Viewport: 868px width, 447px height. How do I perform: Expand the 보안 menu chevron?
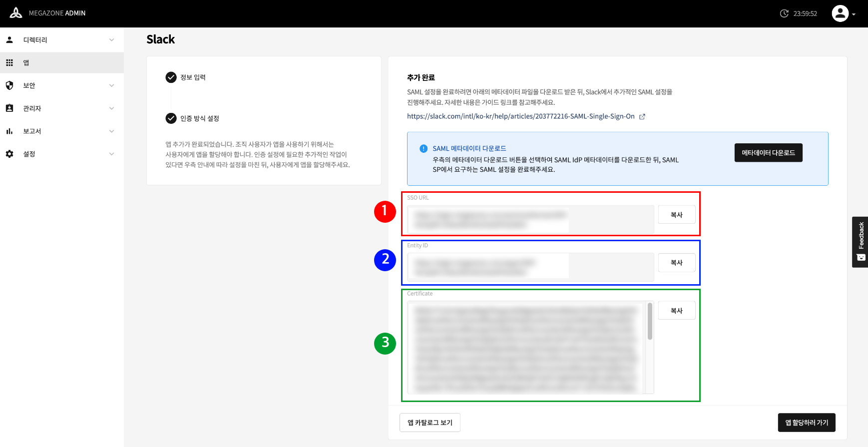112,85
